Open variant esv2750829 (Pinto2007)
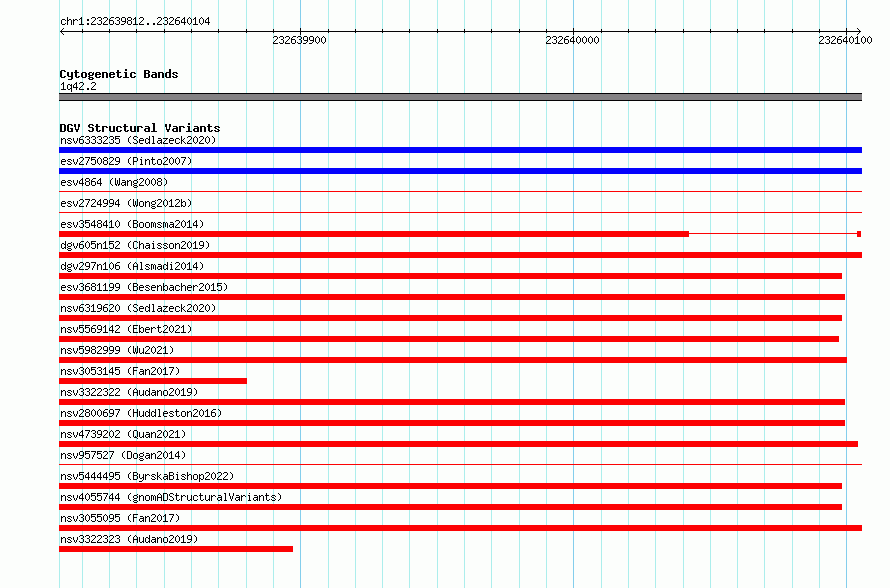Viewport: 890px width, 588px height. (x=126, y=161)
